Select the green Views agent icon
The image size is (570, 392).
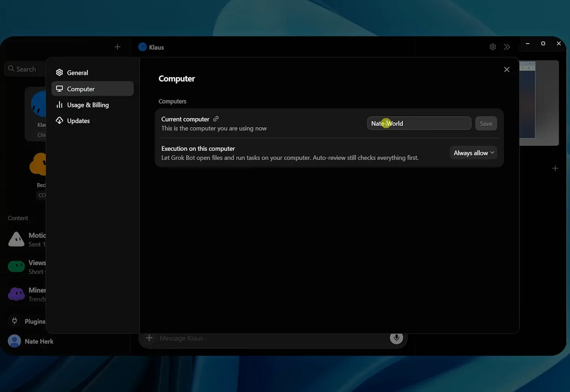coord(16,267)
